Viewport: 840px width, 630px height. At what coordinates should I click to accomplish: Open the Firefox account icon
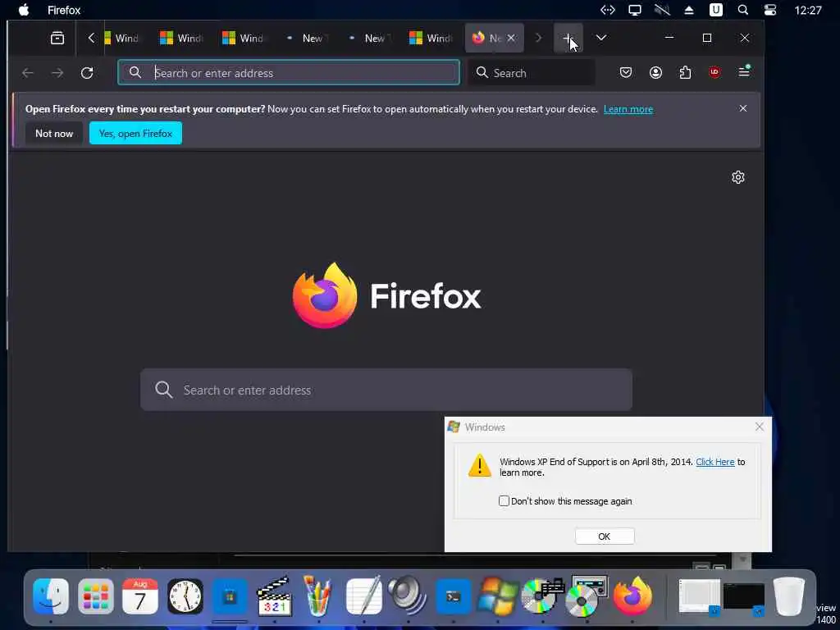coord(655,72)
